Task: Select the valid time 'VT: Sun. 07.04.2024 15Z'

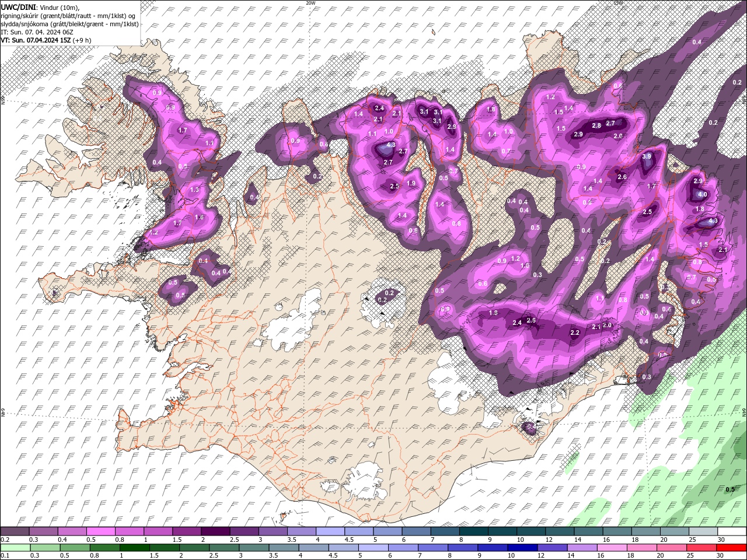Action: point(34,40)
